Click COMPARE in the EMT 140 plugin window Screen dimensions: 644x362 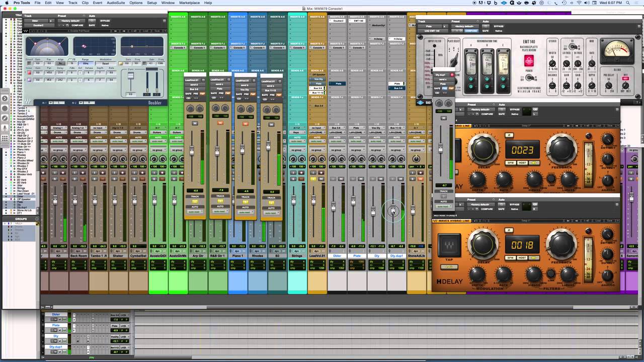(x=471, y=31)
